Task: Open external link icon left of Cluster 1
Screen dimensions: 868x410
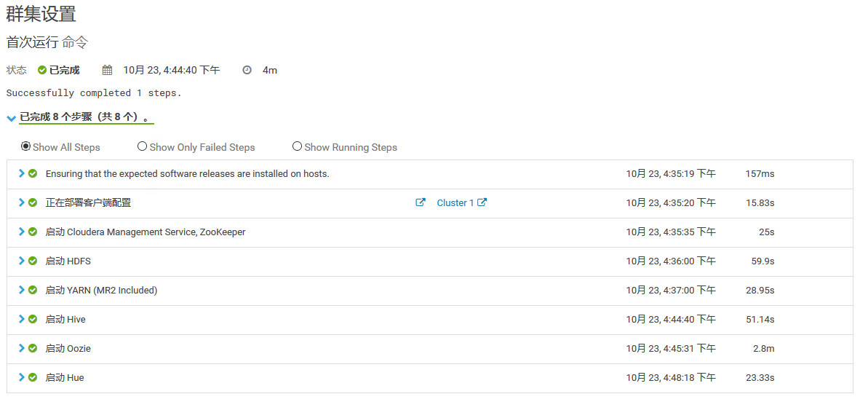Action: click(x=420, y=202)
